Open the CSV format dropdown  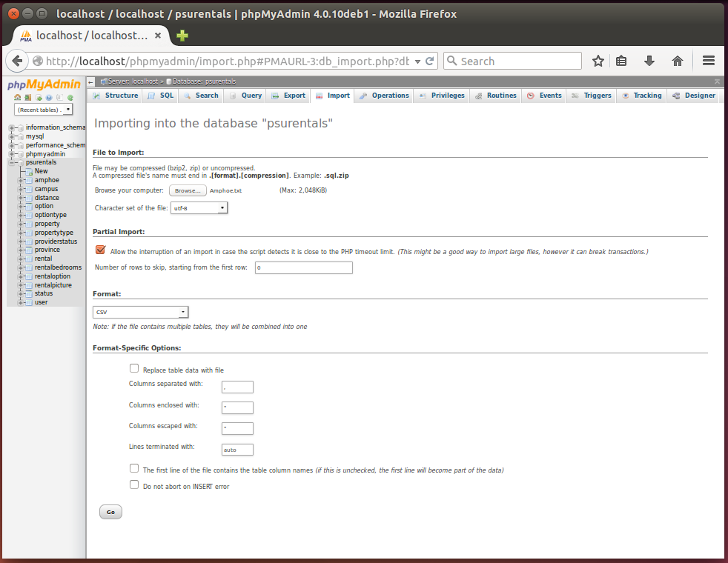141,312
